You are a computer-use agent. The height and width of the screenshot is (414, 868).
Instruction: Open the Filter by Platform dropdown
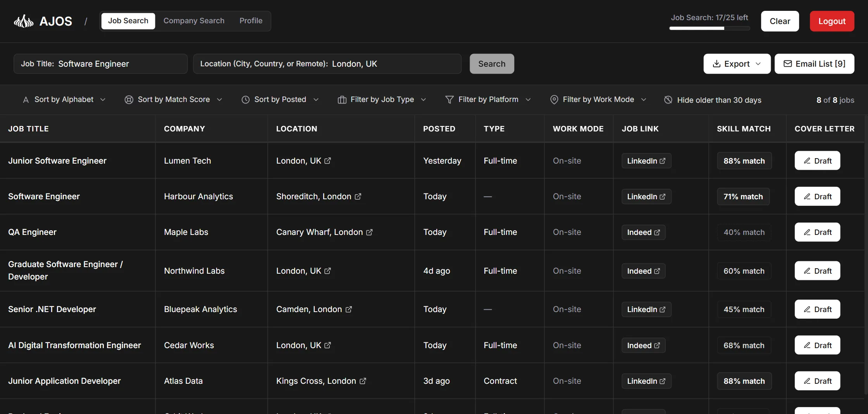488,100
